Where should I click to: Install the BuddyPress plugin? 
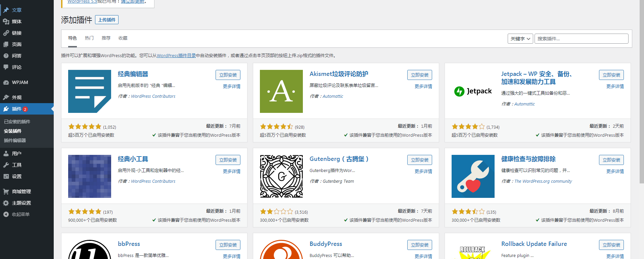[420, 245]
